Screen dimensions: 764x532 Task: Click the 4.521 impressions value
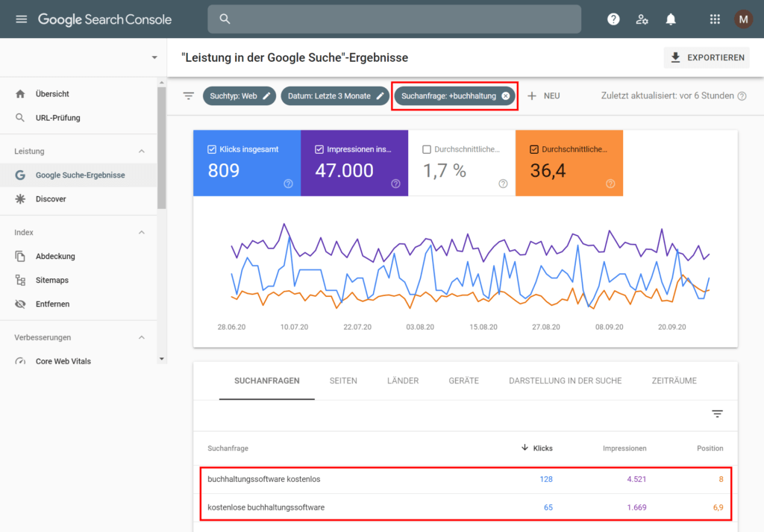pyautogui.click(x=636, y=479)
